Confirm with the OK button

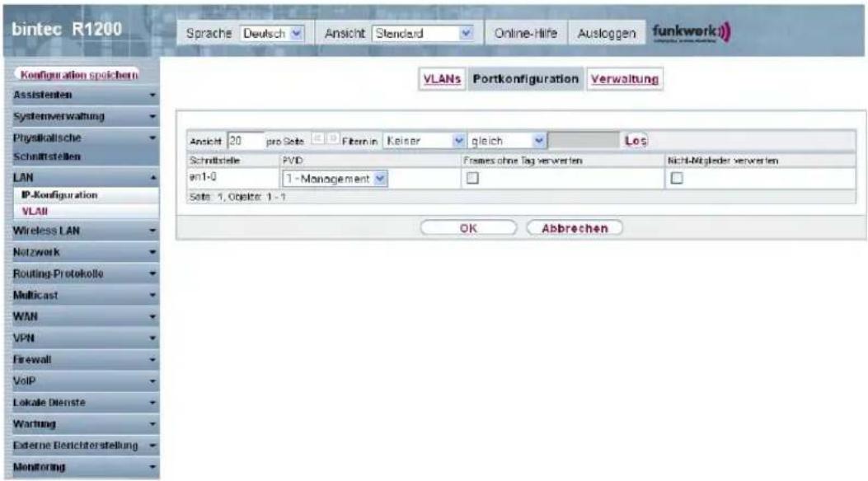coord(468,228)
